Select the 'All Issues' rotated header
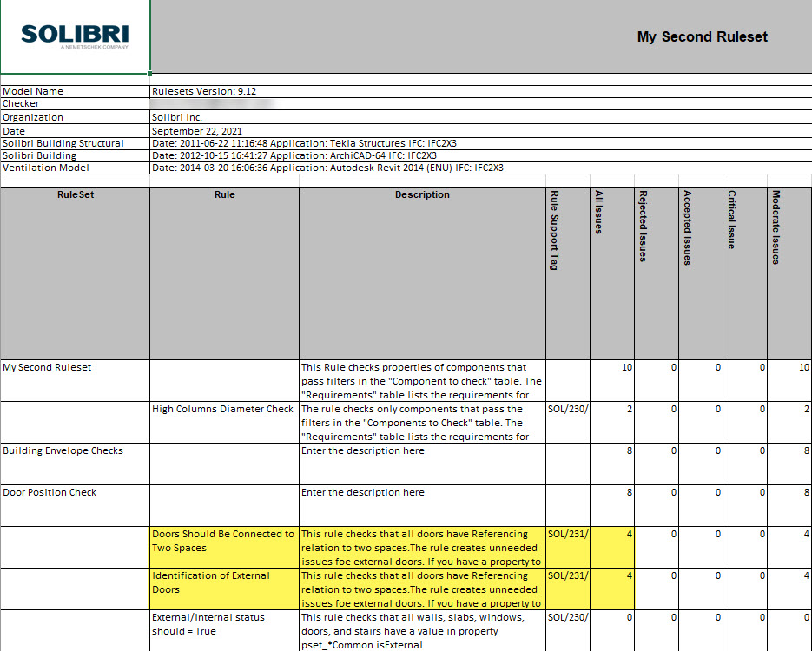Viewport: 812px width, 651px height. (x=612, y=273)
